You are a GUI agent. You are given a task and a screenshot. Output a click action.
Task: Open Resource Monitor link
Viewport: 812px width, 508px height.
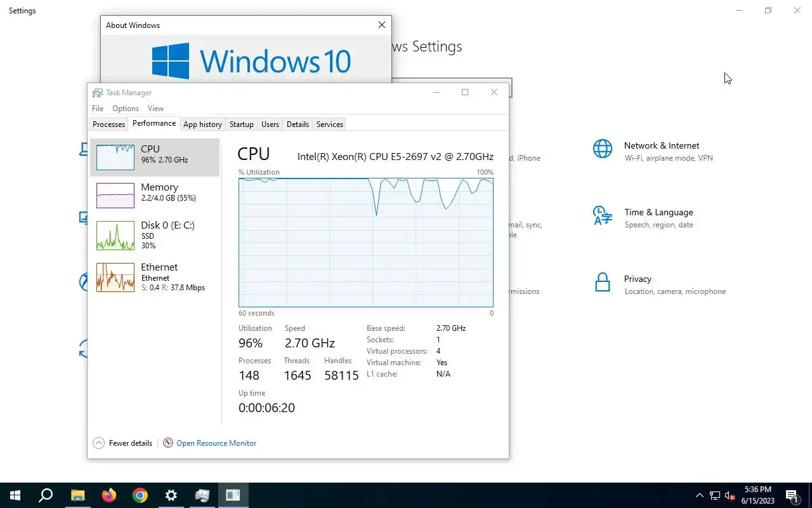[x=216, y=443]
